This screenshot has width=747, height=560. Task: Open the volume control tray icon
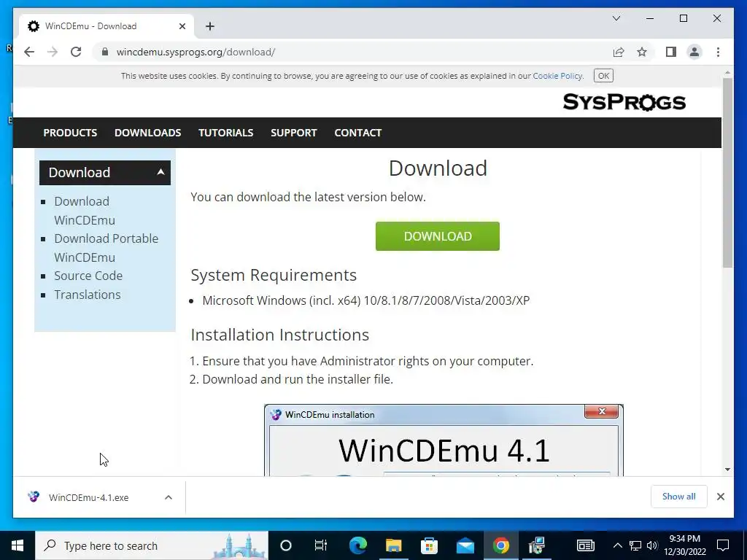tap(652, 545)
